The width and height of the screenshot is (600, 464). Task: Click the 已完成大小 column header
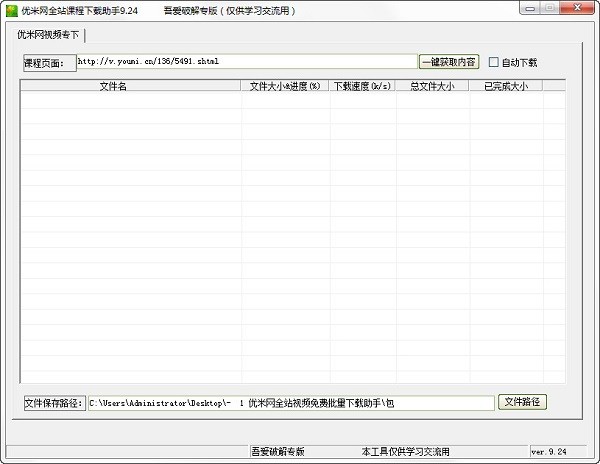505,86
